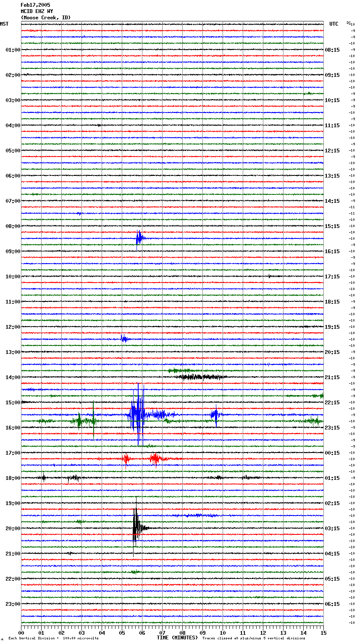Viewport: 357px width, 644px height.
Task: Select the 11:00 MST time label
Action: point(13,302)
